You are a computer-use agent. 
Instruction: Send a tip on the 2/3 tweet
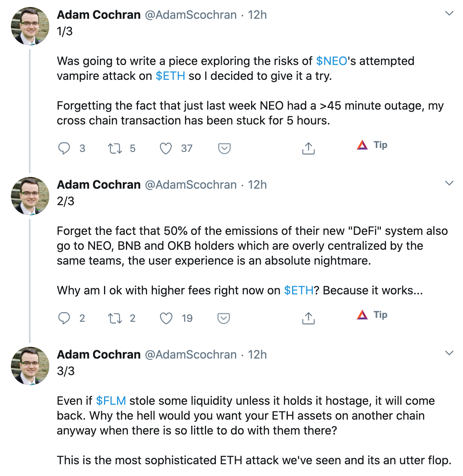(371, 315)
